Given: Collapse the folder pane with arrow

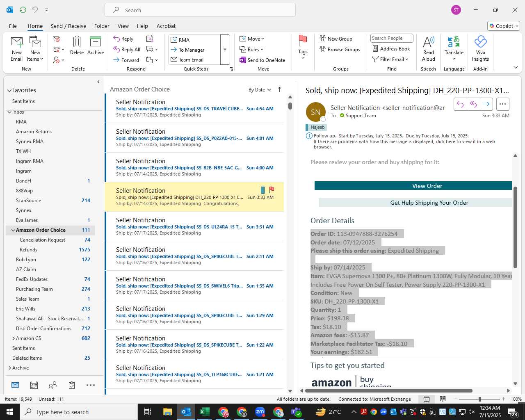Looking at the screenshot, I should pos(98,82).
